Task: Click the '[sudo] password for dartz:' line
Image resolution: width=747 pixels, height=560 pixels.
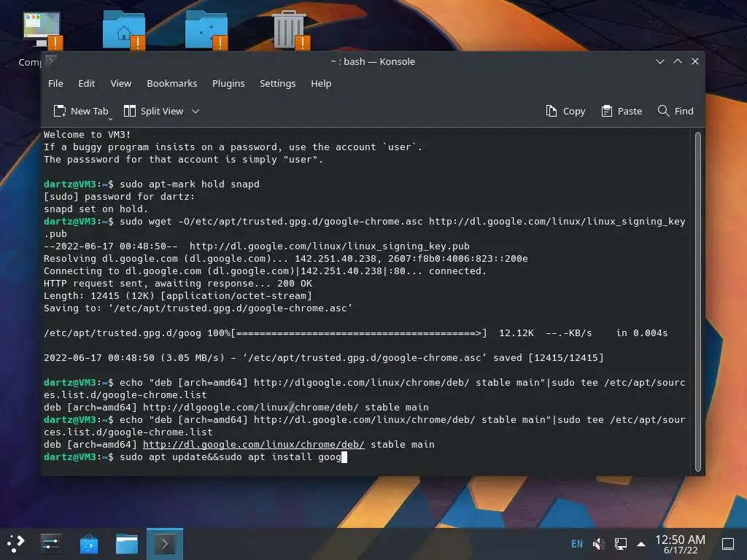Action: pyautogui.click(x=119, y=196)
